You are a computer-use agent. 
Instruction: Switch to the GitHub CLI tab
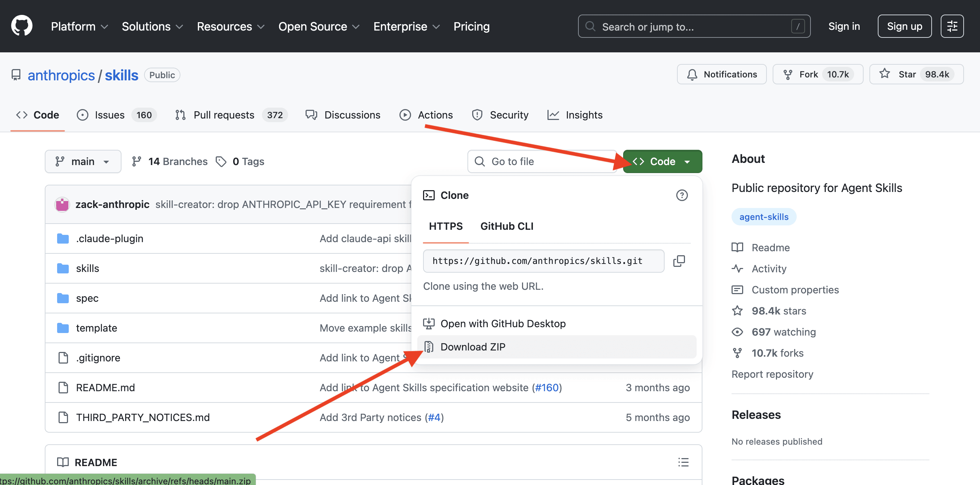[506, 226]
